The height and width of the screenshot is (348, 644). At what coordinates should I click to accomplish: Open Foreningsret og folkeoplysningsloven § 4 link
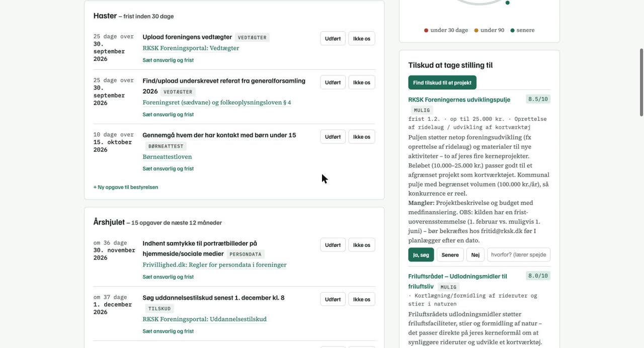point(217,103)
